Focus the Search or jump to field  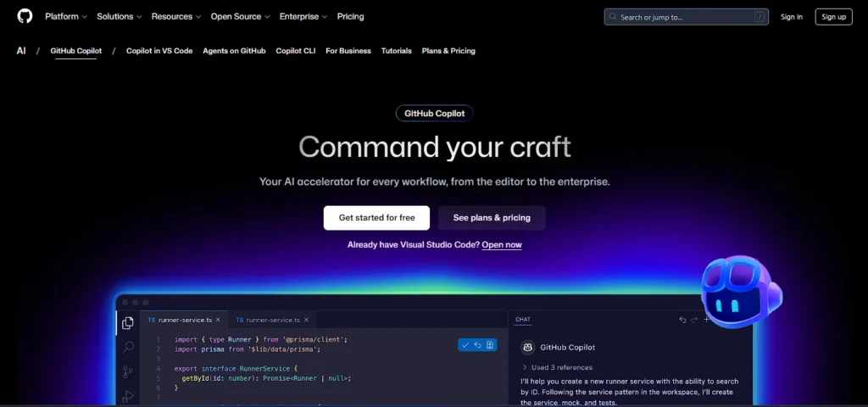[x=687, y=17]
